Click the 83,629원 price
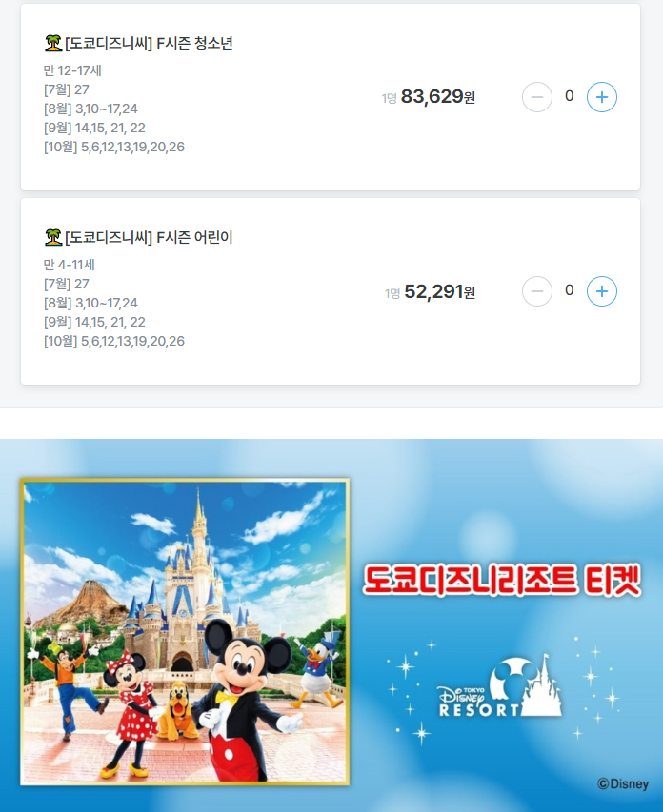The height and width of the screenshot is (812, 663). 438,97
